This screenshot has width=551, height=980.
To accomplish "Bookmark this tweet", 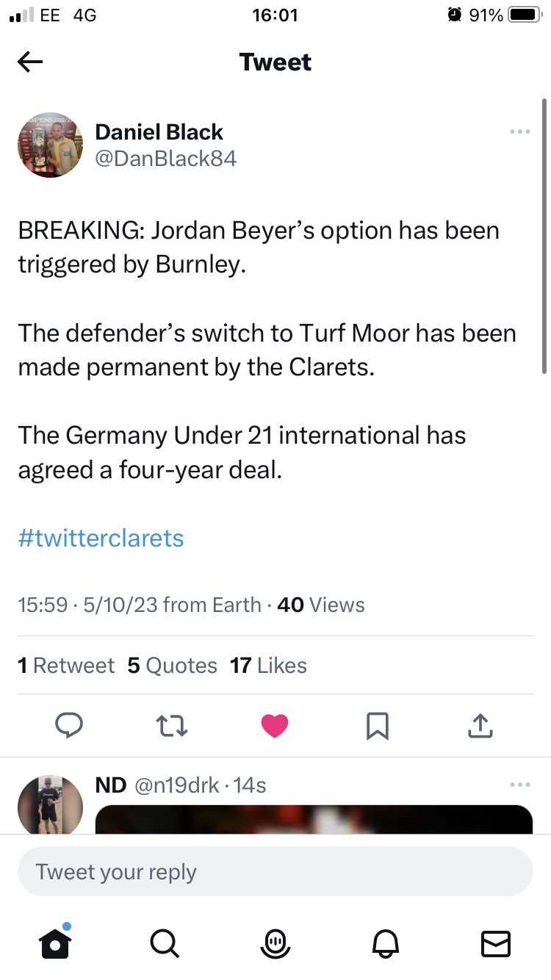I will 377,726.
